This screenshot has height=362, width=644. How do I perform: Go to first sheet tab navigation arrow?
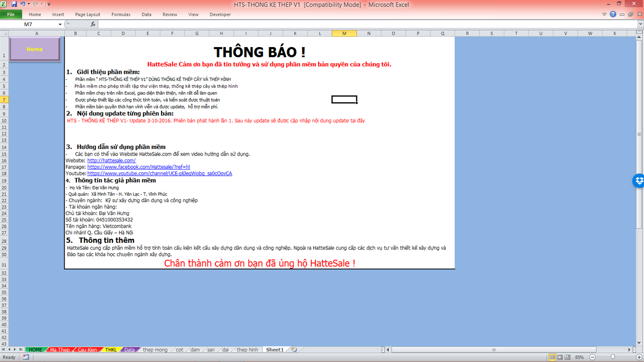3,350
